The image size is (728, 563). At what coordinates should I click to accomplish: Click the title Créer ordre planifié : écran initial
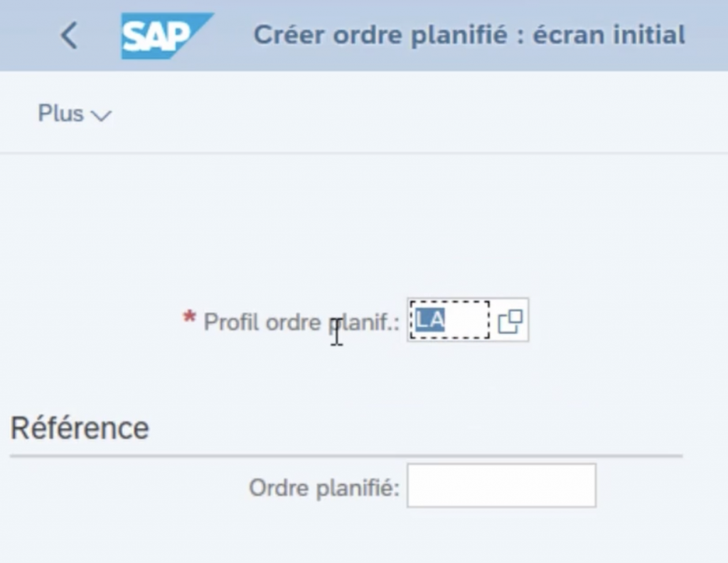pyautogui.click(x=469, y=35)
